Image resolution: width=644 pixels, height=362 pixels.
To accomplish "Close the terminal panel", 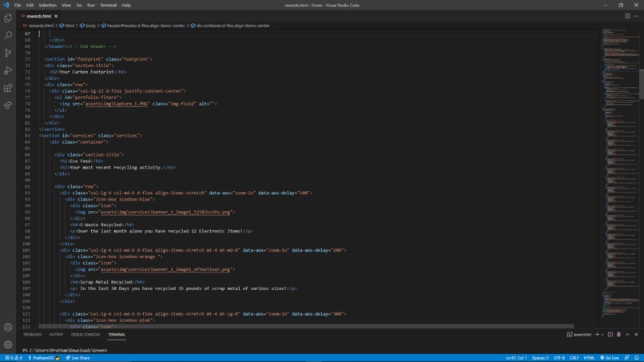I will 636,335.
